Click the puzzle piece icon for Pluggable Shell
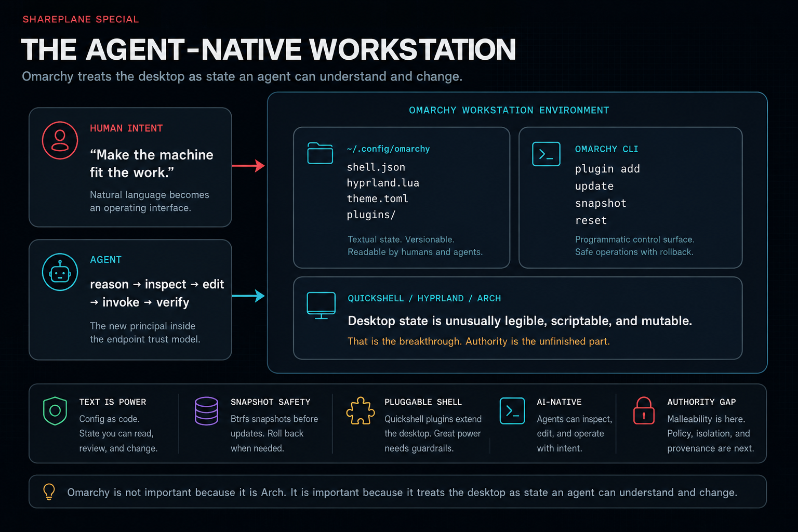Image resolution: width=798 pixels, height=532 pixels. click(360, 411)
